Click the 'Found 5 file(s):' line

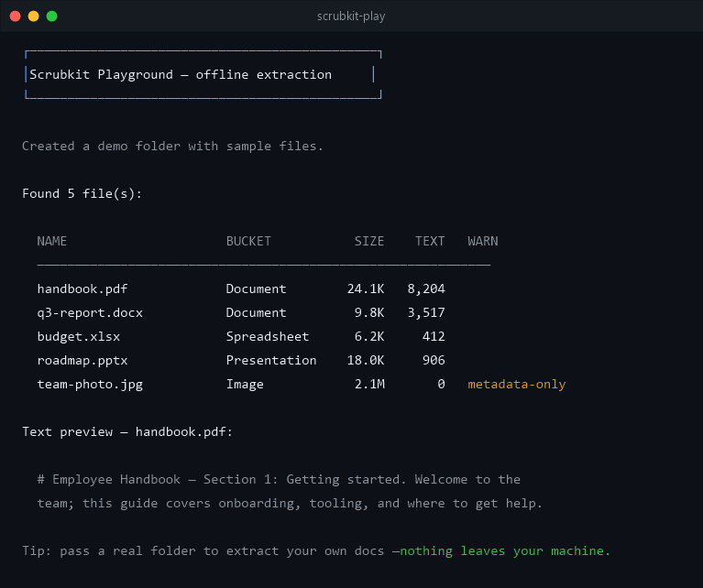click(82, 193)
